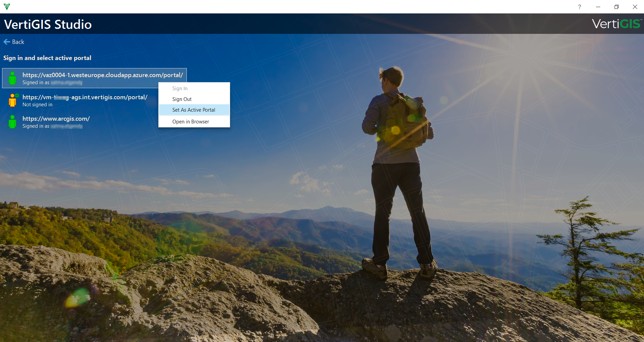Screen dimensions: 644x342
Task: Open the help question mark in title bar
Action: (x=579, y=7)
